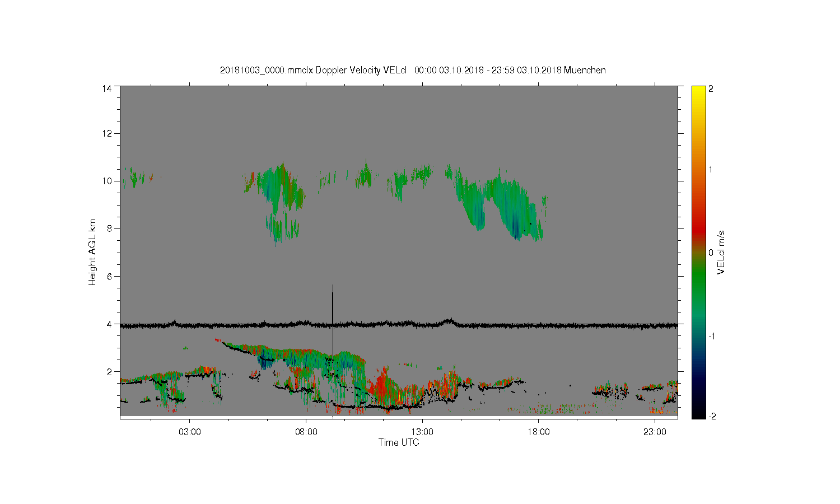This screenshot has height=504, width=840.
Task: Click the 'VELcl m/s' colorbar label
Action: 721,252
